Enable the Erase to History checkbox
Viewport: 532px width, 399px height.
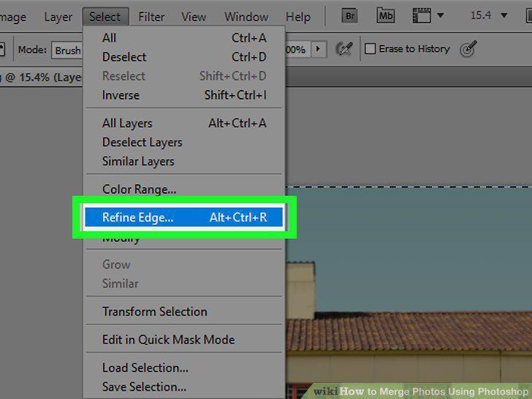370,49
